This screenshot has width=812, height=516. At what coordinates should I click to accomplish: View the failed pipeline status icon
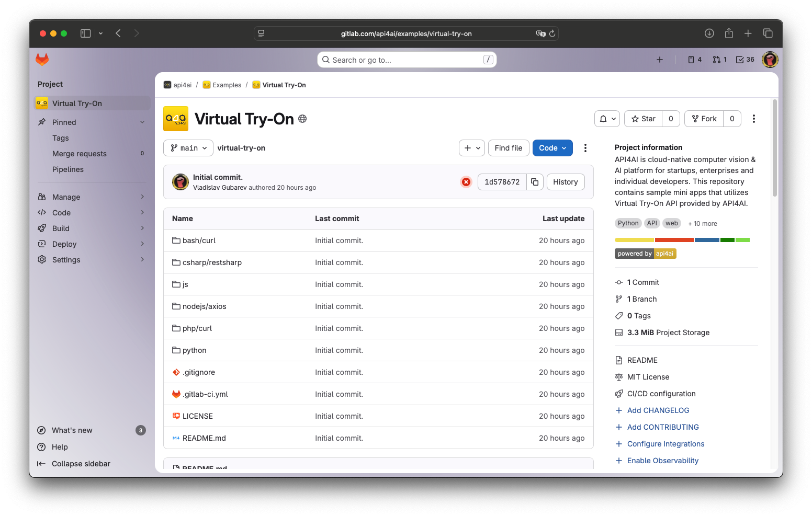point(466,182)
